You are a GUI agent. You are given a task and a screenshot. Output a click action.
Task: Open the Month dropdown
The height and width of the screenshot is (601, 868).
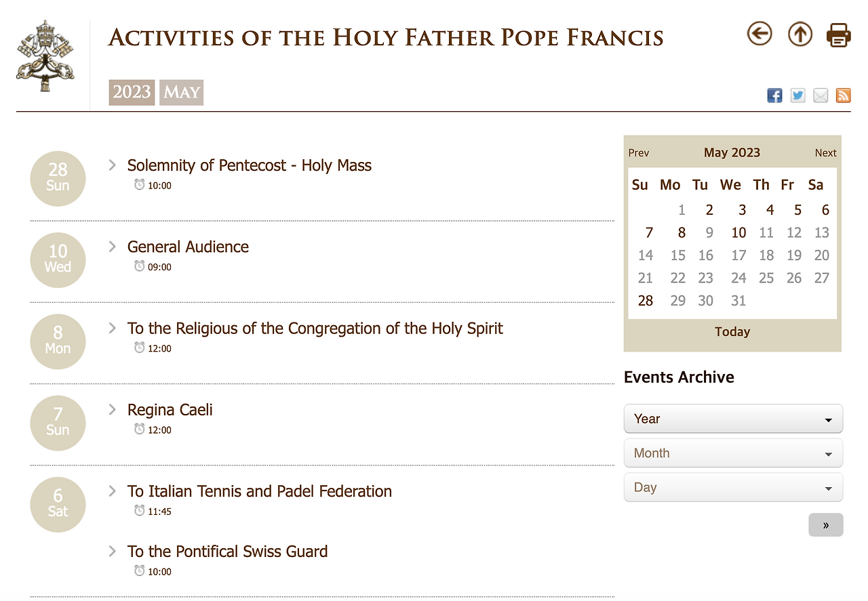point(733,453)
